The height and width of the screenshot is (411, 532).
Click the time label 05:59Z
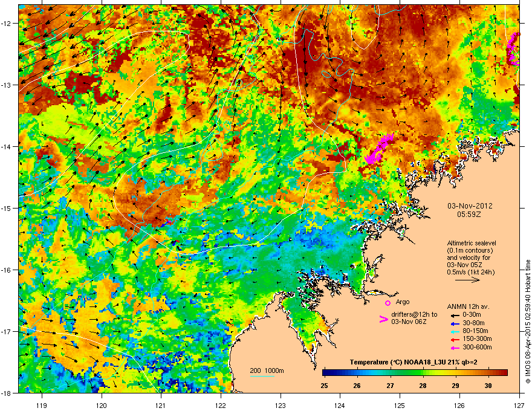[x=469, y=215]
